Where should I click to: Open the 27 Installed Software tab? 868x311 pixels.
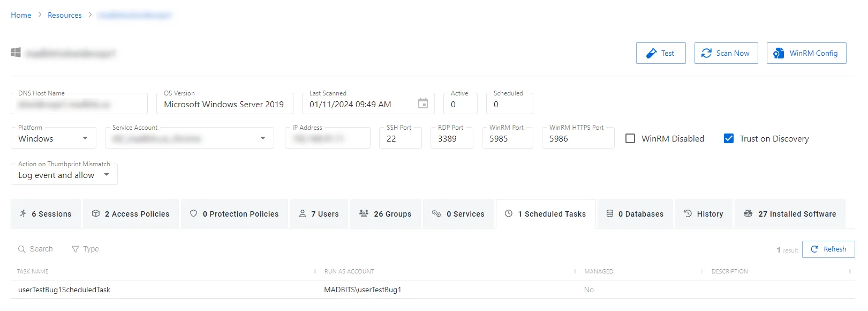(790, 213)
